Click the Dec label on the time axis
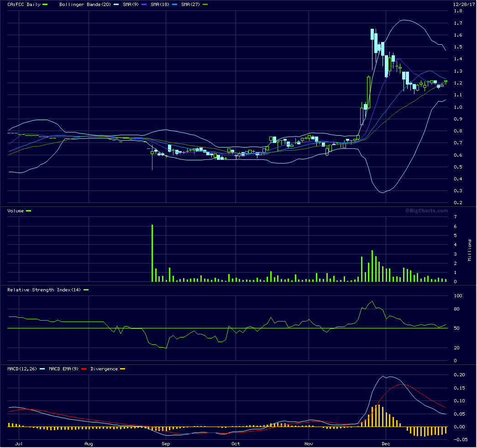This screenshot has height=448, width=477. point(386,443)
